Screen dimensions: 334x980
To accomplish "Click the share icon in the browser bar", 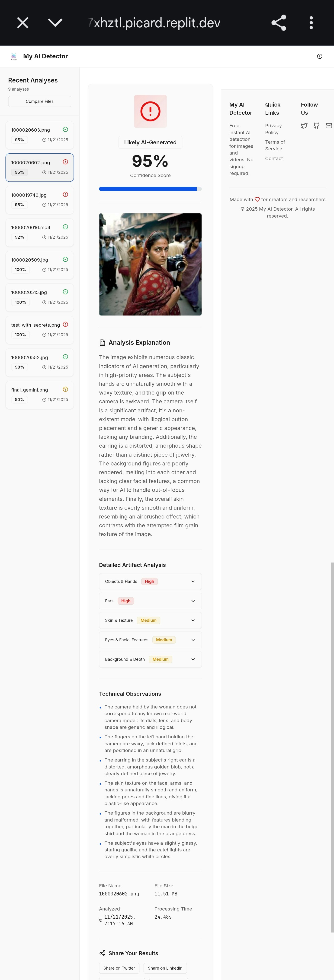I will click(x=278, y=22).
